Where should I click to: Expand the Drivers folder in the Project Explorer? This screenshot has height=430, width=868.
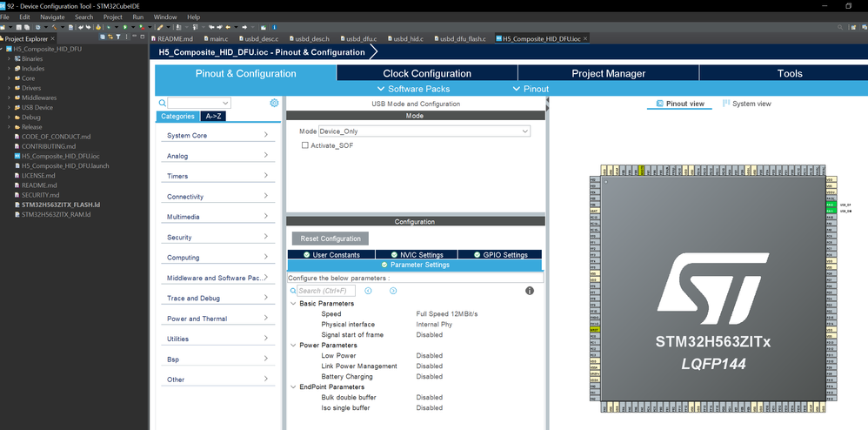9,88
